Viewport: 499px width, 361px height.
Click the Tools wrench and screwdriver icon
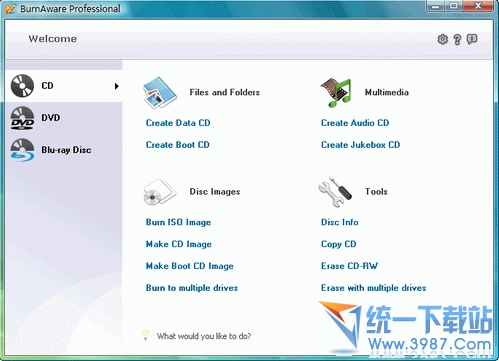coord(335,192)
